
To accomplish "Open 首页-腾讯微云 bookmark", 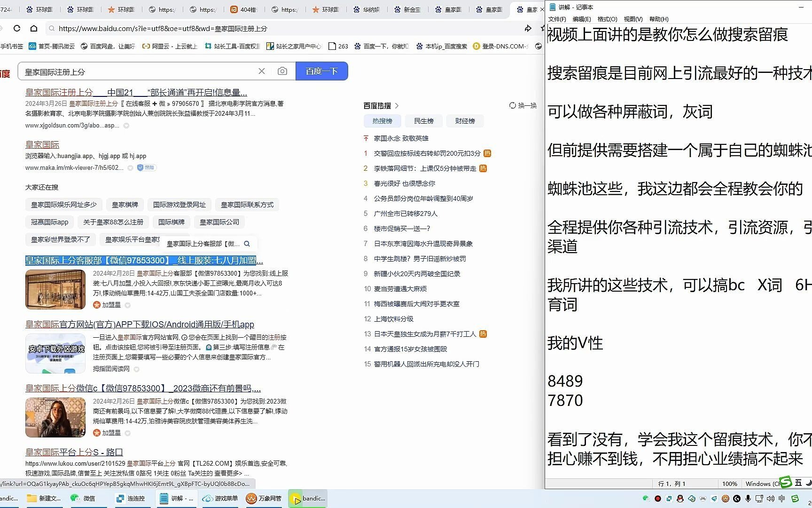I will coord(52,46).
